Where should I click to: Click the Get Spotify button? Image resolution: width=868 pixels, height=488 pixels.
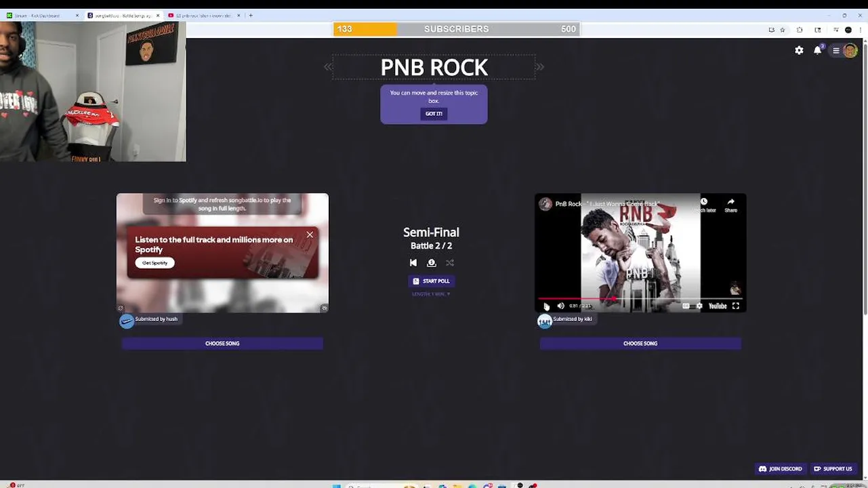154,263
